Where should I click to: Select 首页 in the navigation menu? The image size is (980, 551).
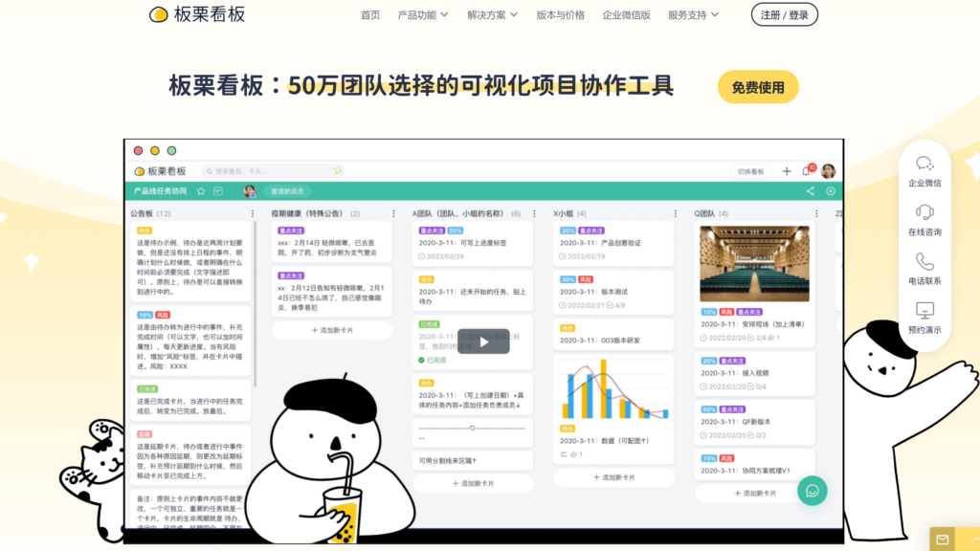tap(370, 15)
